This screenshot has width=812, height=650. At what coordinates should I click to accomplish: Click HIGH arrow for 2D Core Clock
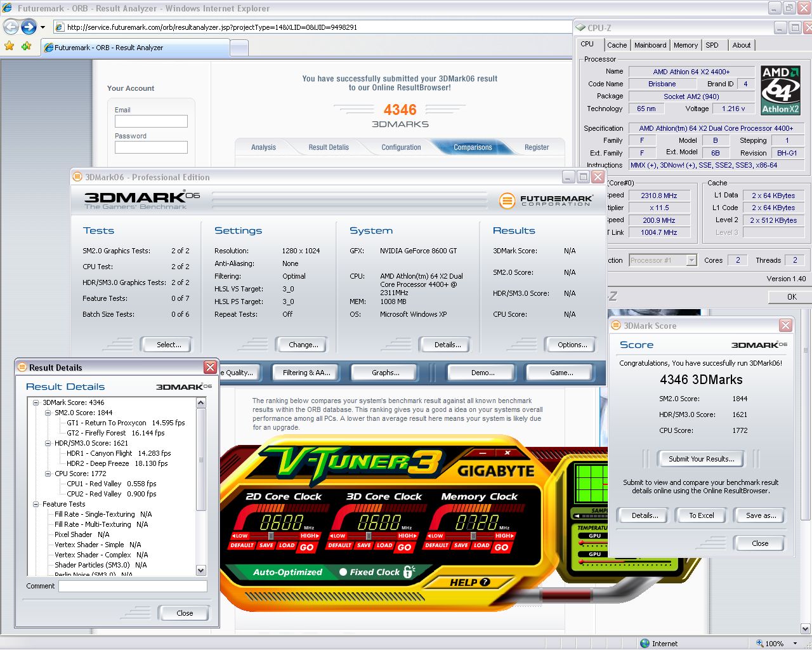[x=310, y=536]
